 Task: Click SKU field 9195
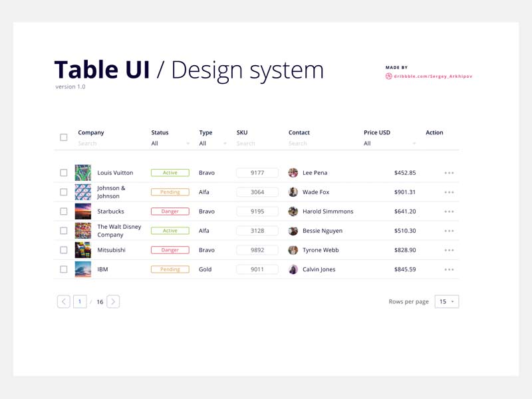click(257, 211)
